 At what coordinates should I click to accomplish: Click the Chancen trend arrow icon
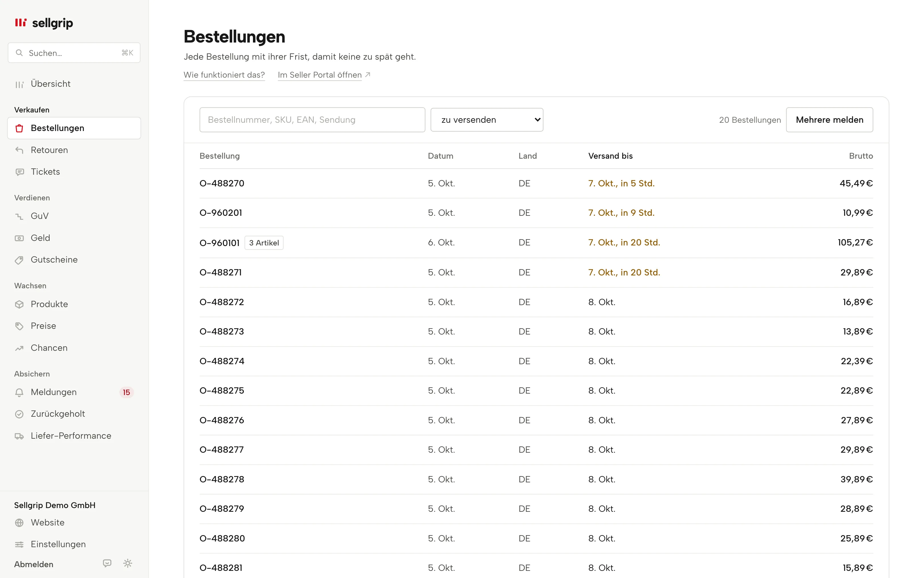(19, 348)
